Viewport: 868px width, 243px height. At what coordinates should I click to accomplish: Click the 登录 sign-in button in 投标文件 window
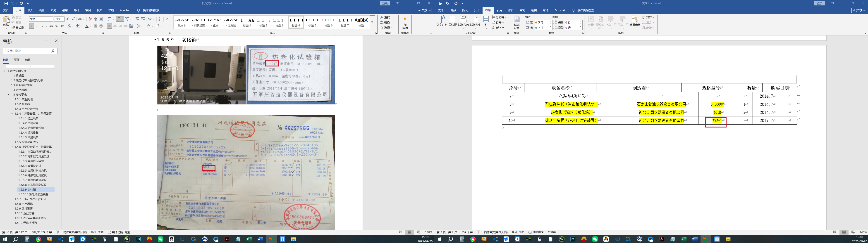click(385, 3)
